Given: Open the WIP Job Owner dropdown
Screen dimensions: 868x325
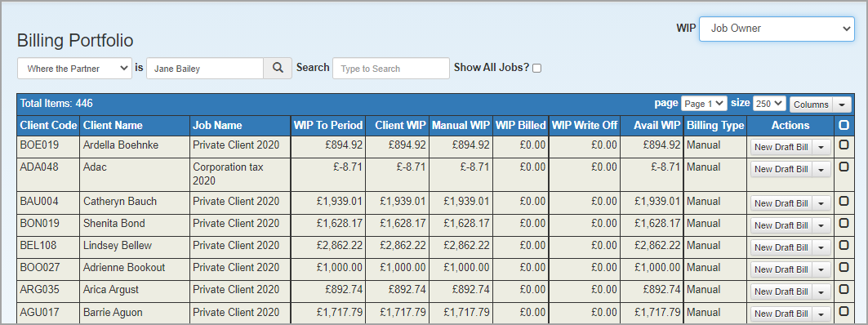Looking at the screenshot, I should 777,29.
